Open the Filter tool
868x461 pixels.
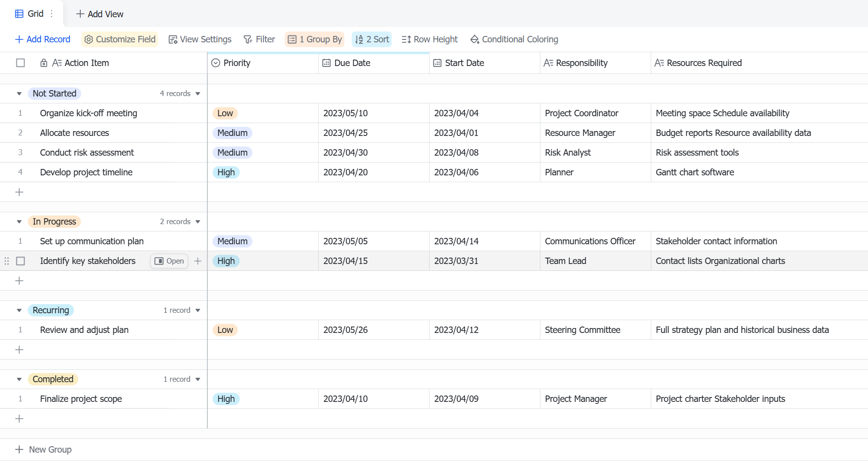[x=260, y=39]
